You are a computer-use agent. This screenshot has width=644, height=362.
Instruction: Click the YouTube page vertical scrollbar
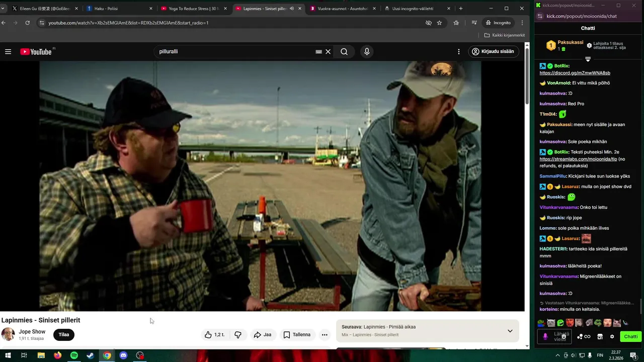[527, 75]
